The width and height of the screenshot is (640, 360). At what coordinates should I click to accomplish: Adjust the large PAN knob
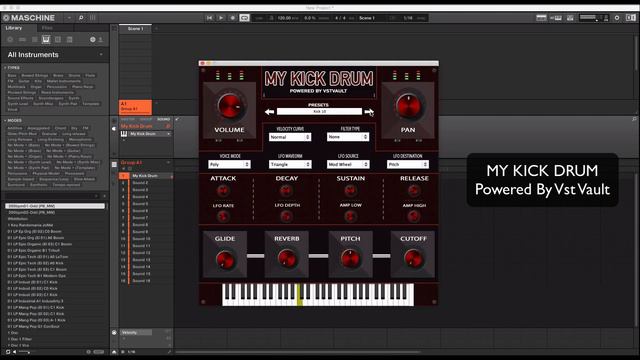[x=408, y=106]
